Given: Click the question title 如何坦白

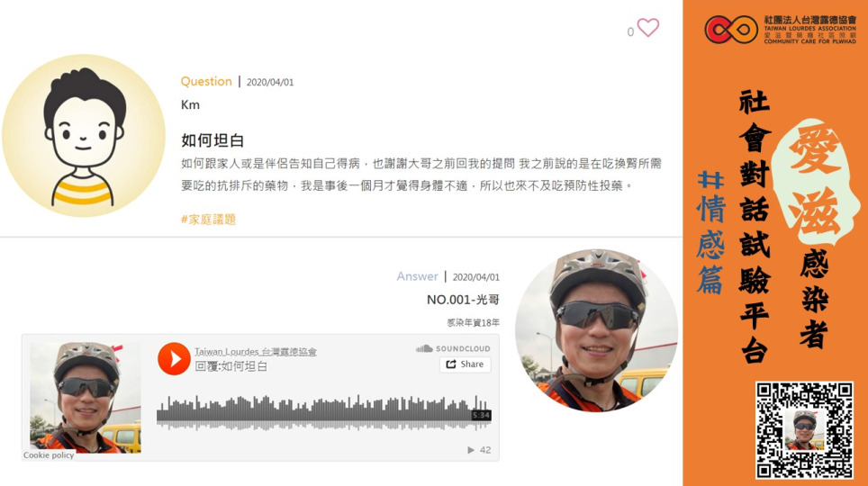Looking at the screenshot, I should click(x=212, y=140).
